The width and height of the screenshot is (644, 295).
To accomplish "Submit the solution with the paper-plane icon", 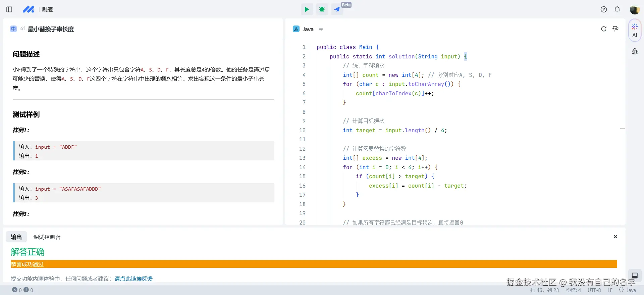I will coord(337,9).
